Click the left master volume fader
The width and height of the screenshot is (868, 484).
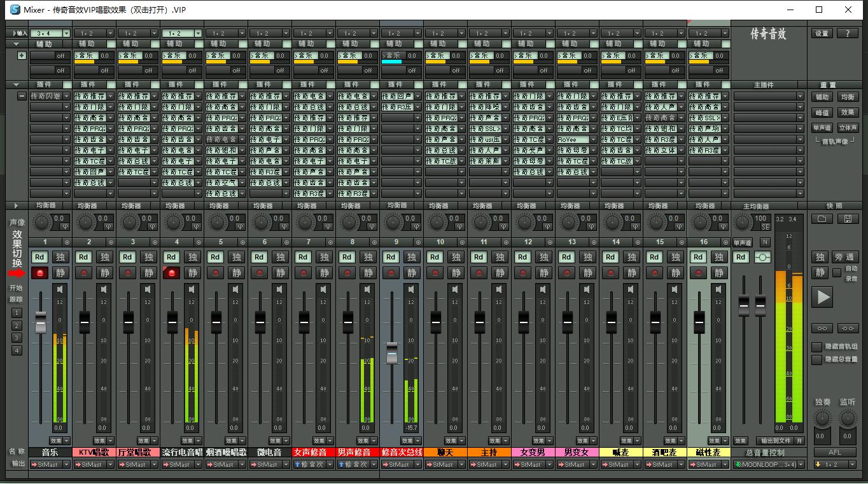744,306
